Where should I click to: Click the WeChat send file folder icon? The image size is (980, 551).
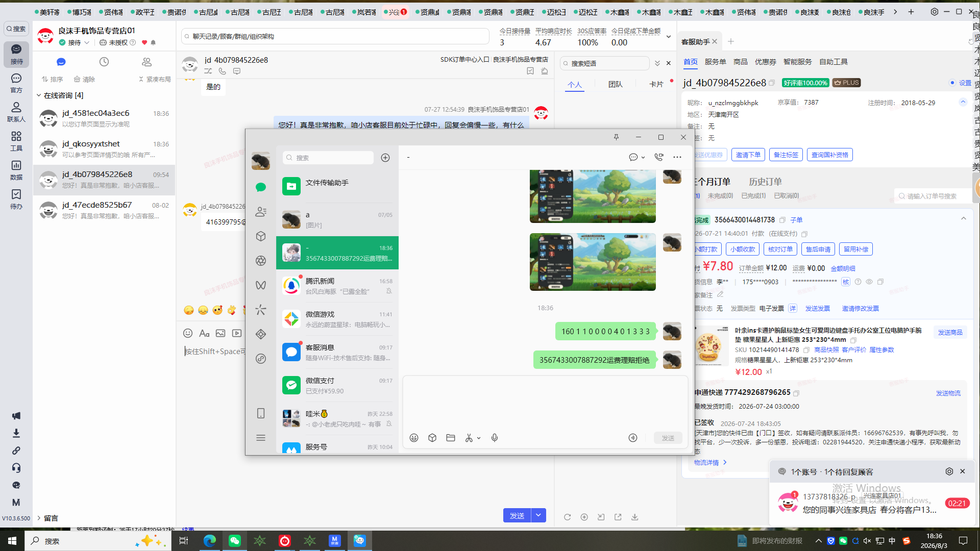point(451,438)
